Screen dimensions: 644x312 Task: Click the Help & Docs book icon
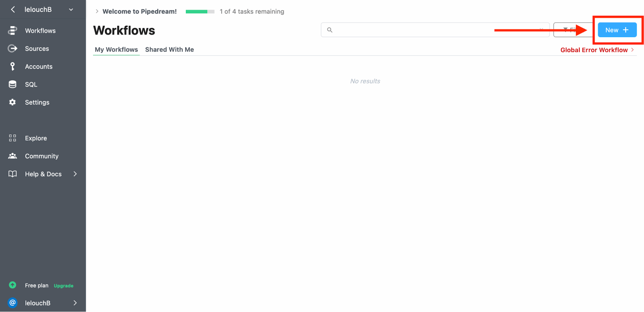click(12, 174)
